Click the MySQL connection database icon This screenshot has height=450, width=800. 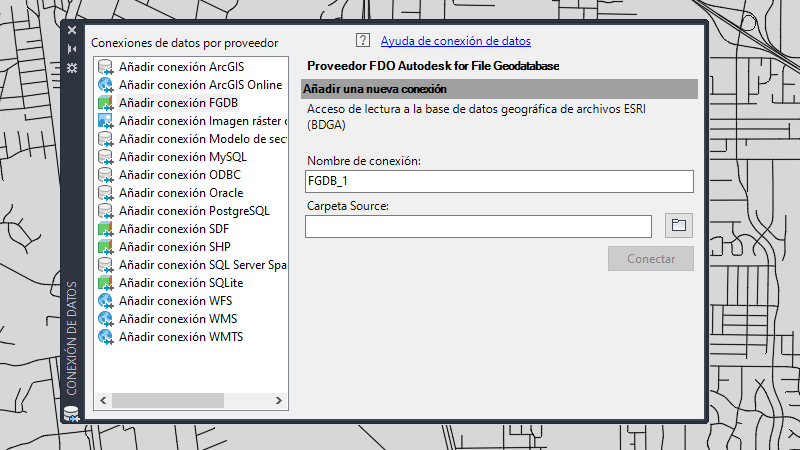coord(106,157)
